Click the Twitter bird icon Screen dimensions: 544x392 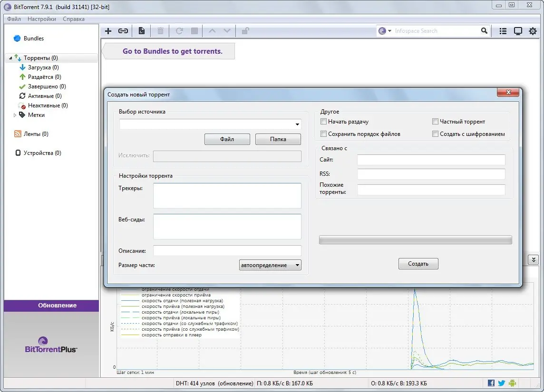502,383
